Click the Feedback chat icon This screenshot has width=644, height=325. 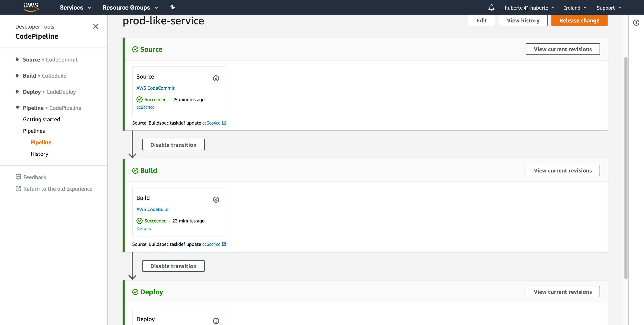(x=18, y=177)
